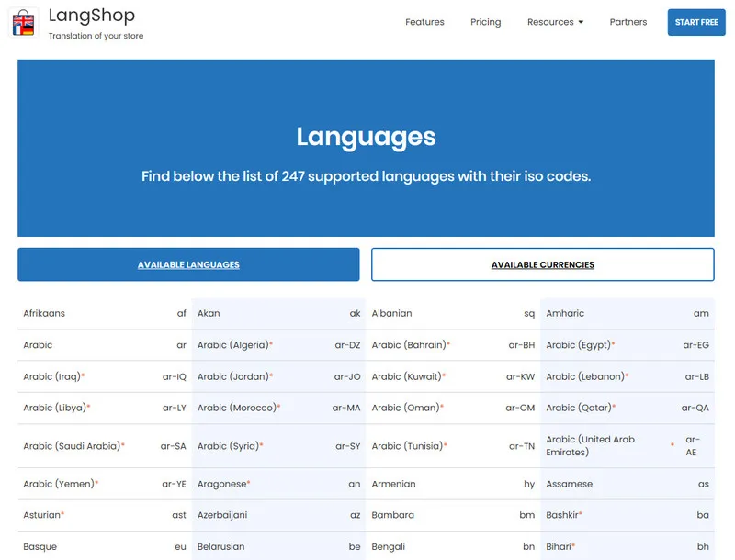This screenshot has width=735, height=560.
Task: Click the Bambara language entry
Action: pyautogui.click(x=453, y=515)
